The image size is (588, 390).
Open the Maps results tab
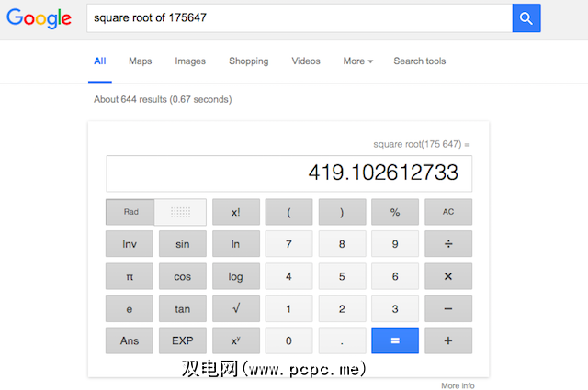point(140,61)
